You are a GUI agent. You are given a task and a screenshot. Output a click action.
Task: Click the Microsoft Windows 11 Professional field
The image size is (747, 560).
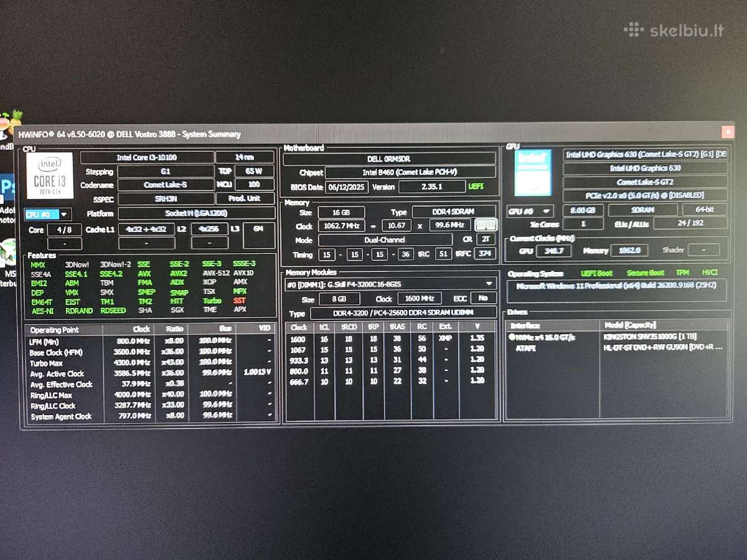(616, 290)
